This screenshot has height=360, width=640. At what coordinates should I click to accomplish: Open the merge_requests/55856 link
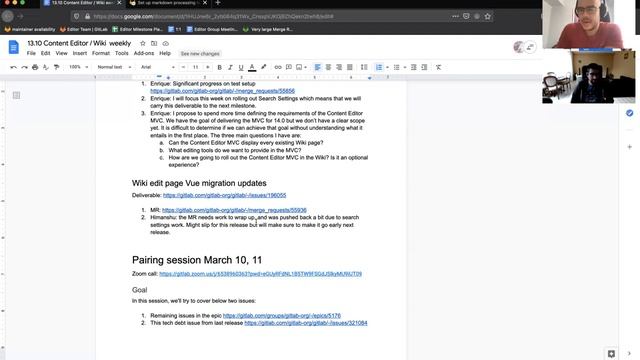[222, 91]
